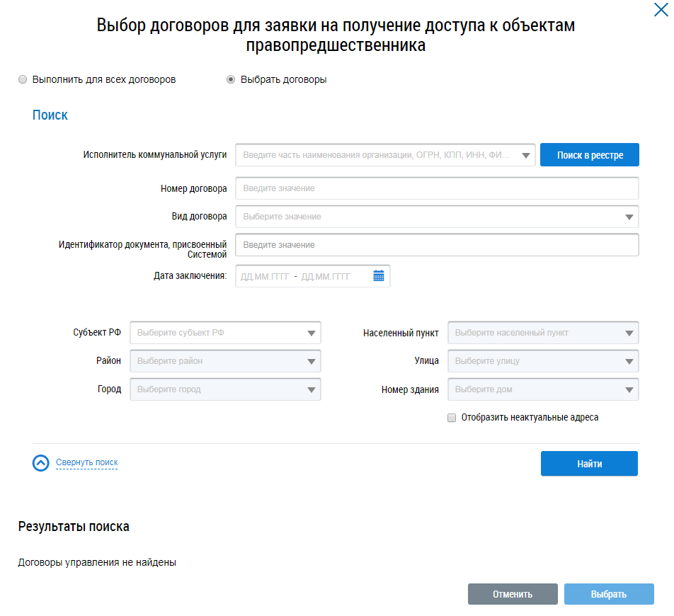Click the document identifier input field
Screen dimensions: 674x616
pyautogui.click(x=437, y=245)
